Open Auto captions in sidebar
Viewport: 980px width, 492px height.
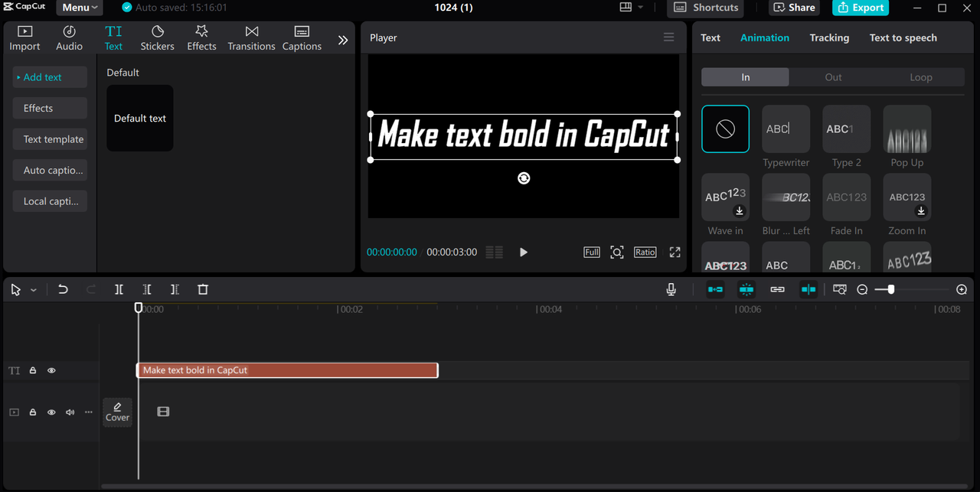pyautogui.click(x=50, y=170)
